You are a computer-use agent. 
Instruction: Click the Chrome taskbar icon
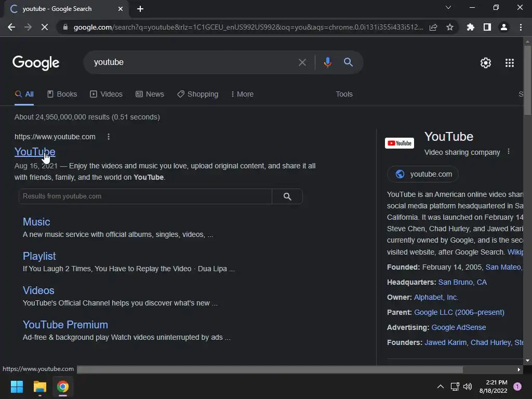coord(63,387)
